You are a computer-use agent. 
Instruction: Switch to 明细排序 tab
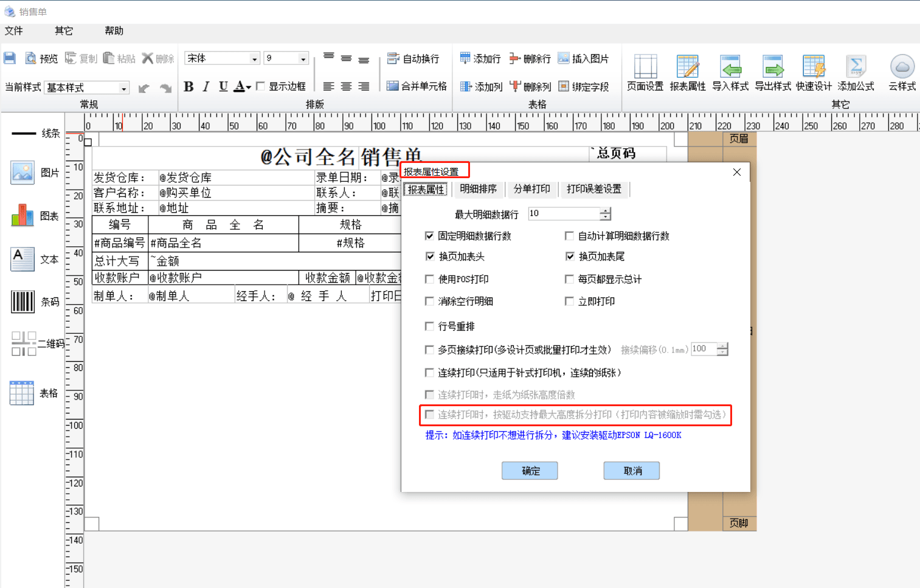tap(479, 189)
